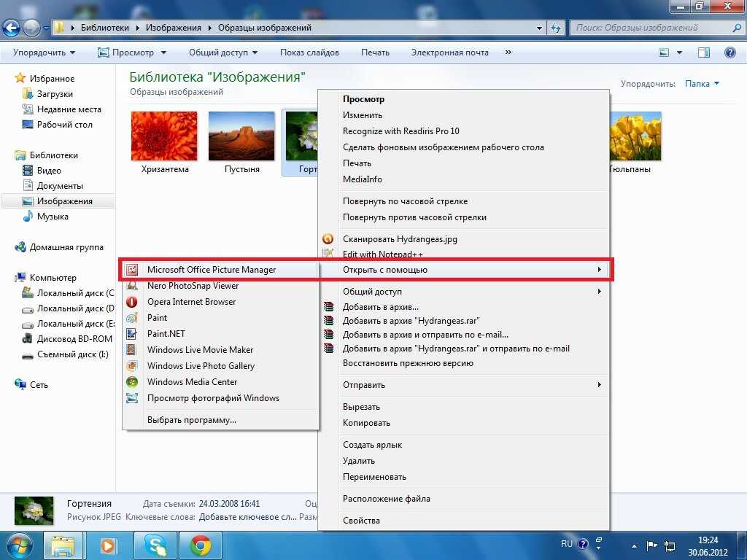The height and width of the screenshot is (560, 747).
Task: Click the Windows Photo Viewer icon (Просмотр фотографий Windows)
Action: pos(132,398)
